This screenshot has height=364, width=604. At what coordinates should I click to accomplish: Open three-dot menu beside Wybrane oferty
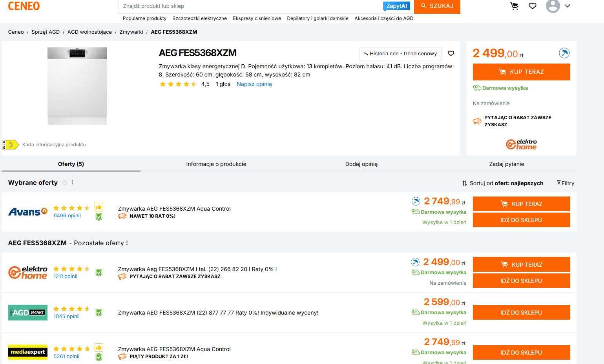[72, 182]
